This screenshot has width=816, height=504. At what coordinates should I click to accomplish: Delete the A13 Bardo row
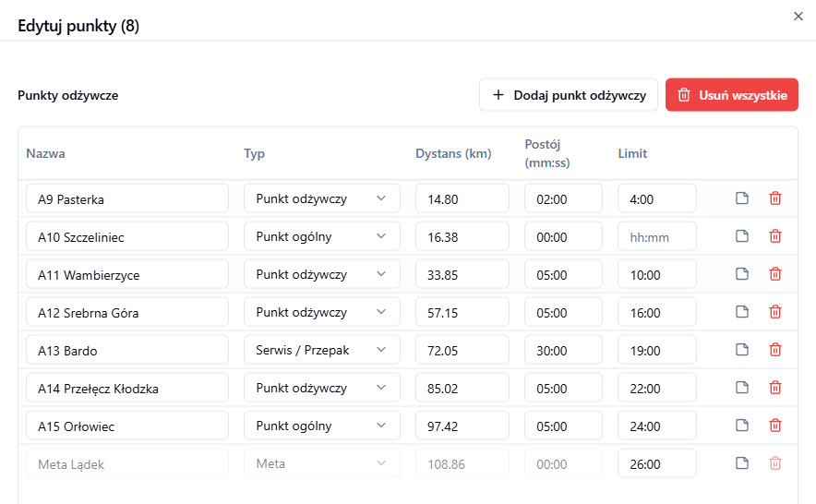[x=774, y=350]
